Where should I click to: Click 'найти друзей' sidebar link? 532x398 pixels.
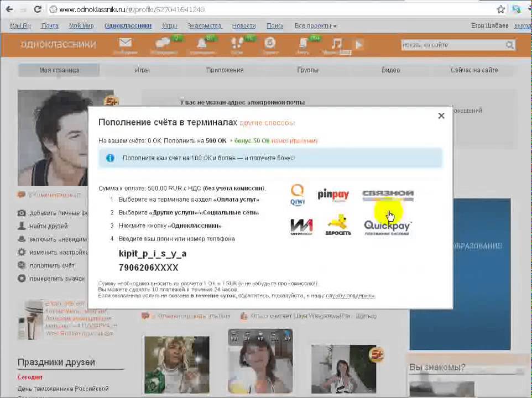click(x=49, y=226)
